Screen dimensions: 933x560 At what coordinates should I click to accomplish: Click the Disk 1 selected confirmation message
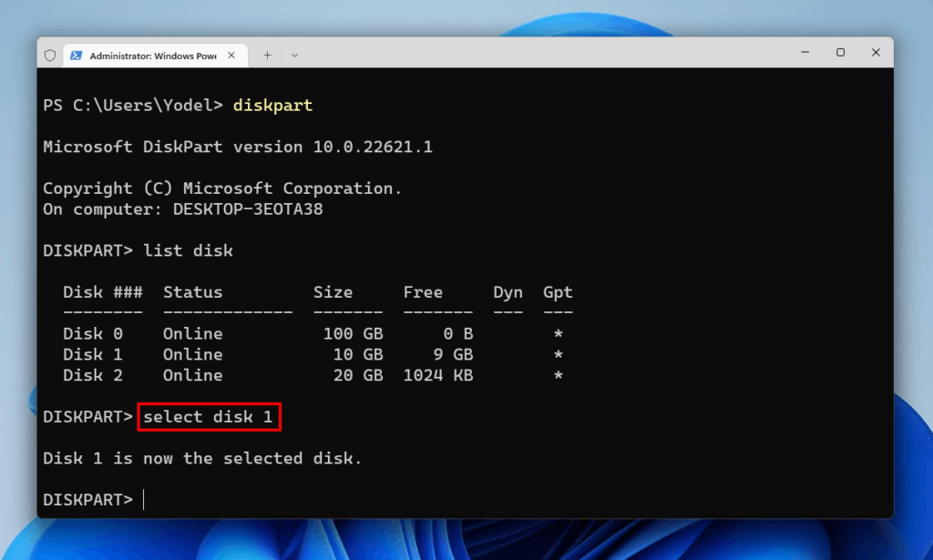click(202, 458)
